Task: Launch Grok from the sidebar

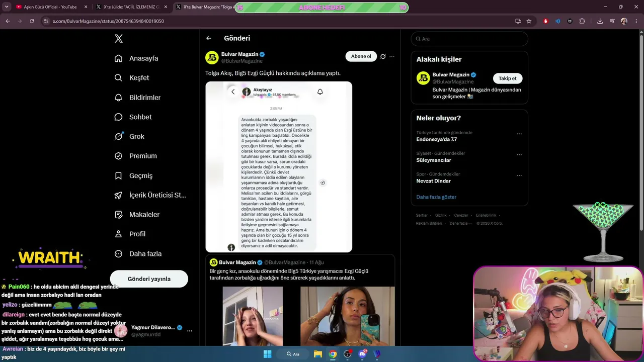Action: click(x=129, y=136)
